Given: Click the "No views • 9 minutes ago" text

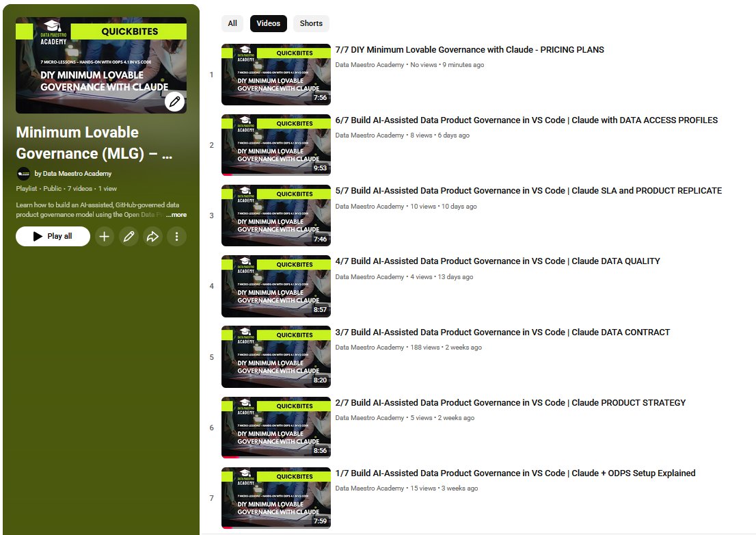Looking at the screenshot, I should point(447,64).
